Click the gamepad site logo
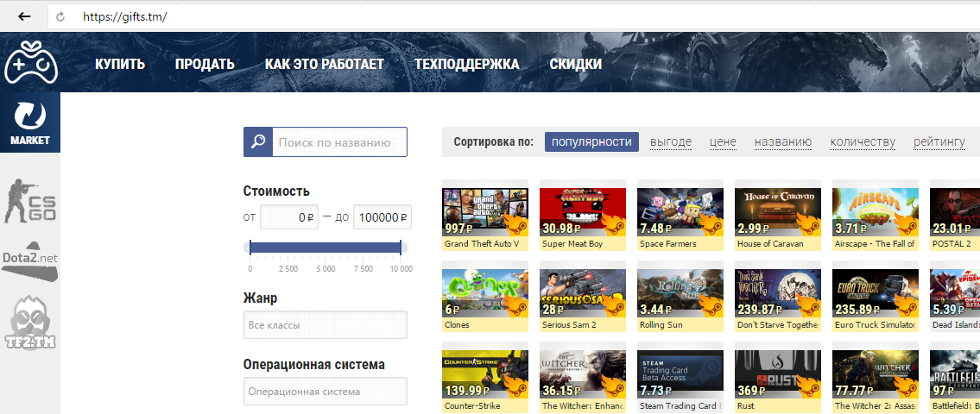Screen dimensions: 980x414 30,62
